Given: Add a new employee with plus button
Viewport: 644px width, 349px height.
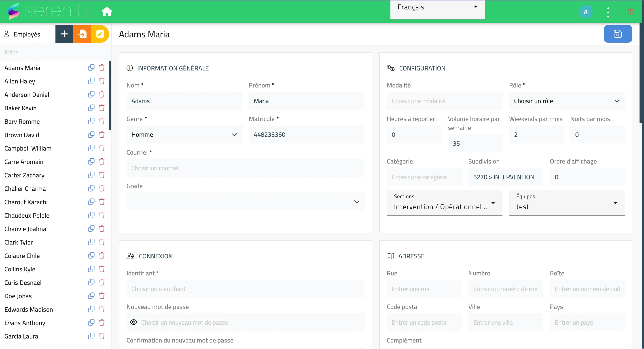Looking at the screenshot, I should [64, 34].
